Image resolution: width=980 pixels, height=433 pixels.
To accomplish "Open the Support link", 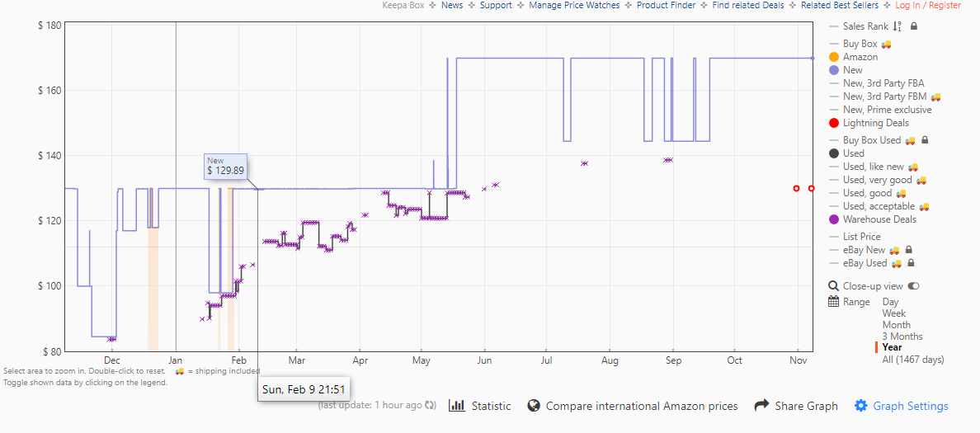I will [x=496, y=5].
